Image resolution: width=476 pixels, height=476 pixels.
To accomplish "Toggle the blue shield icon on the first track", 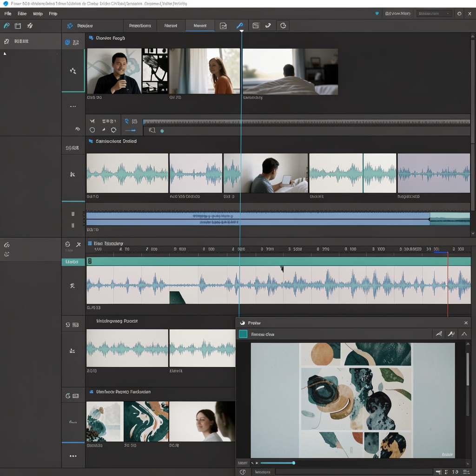I will (x=67, y=42).
